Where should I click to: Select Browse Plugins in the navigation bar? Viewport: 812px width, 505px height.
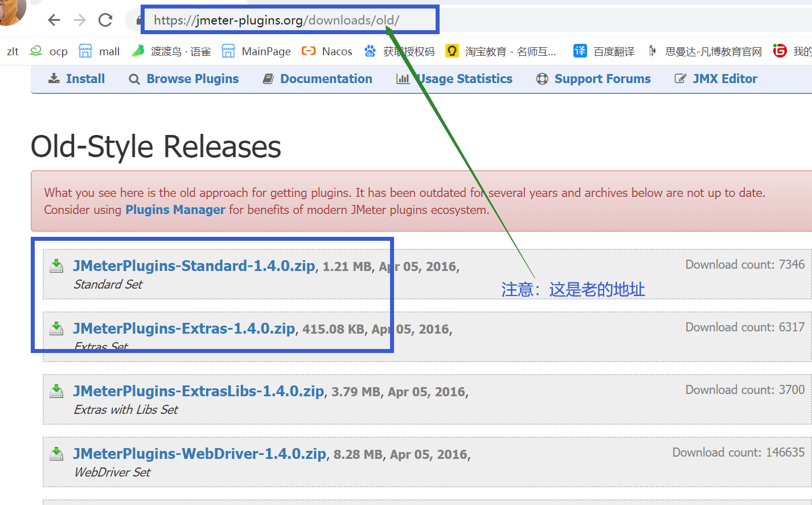192,79
